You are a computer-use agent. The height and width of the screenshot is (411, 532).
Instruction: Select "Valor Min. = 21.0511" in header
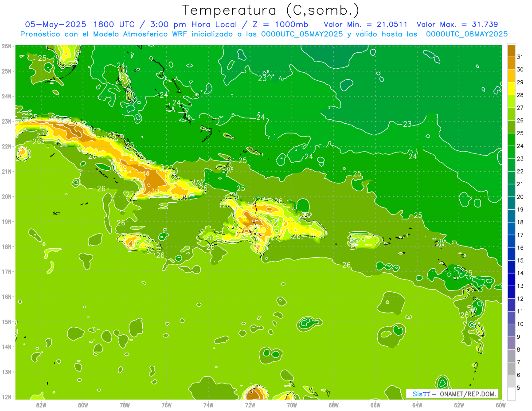[x=366, y=24]
